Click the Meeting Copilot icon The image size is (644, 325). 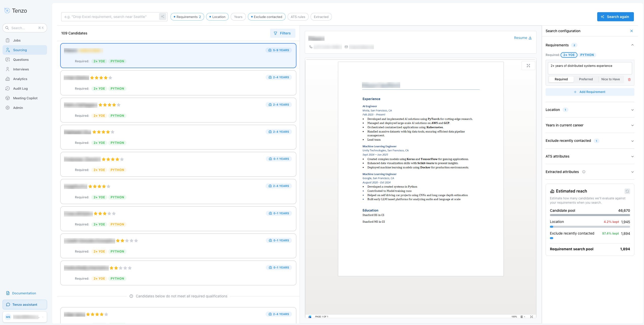tap(8, 98)
